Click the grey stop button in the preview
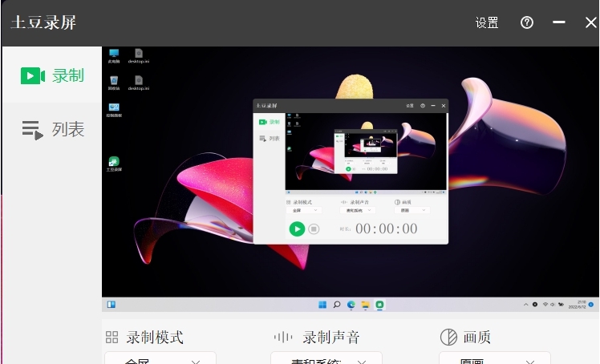This screenshot has width=600, height=364. (314, 229)
